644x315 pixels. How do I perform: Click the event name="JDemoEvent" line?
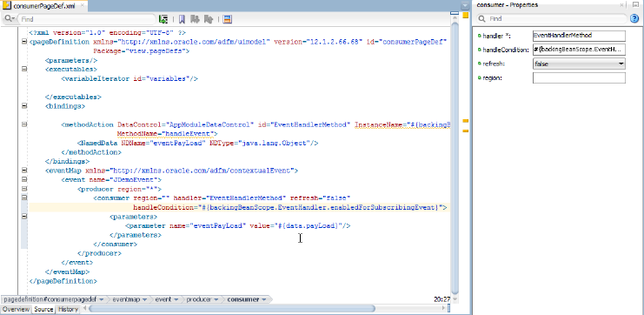coord(111,179)
